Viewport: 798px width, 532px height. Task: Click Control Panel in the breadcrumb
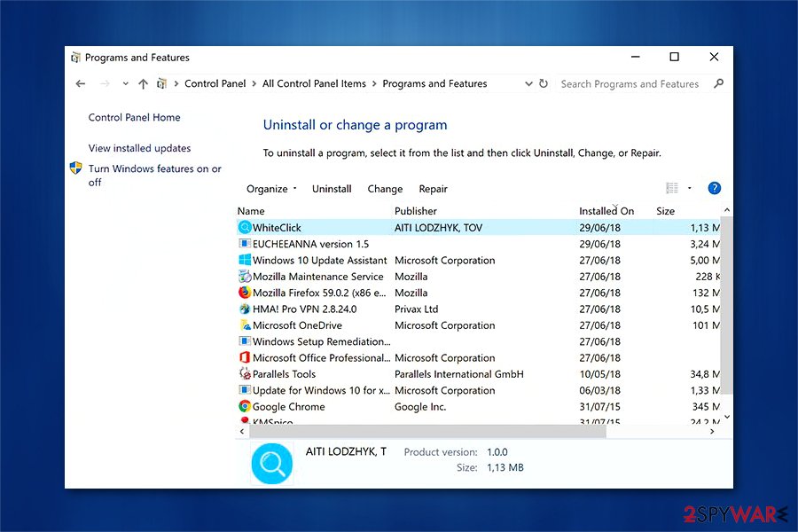pyautogui.click(x=215, y=83)
